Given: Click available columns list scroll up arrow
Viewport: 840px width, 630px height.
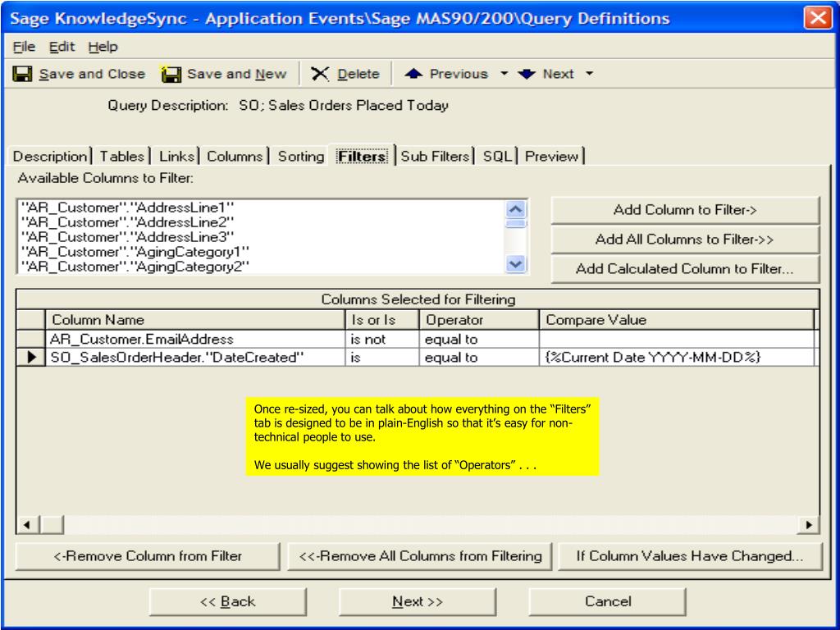Looking at the screenshot, I should pos(516,209).
